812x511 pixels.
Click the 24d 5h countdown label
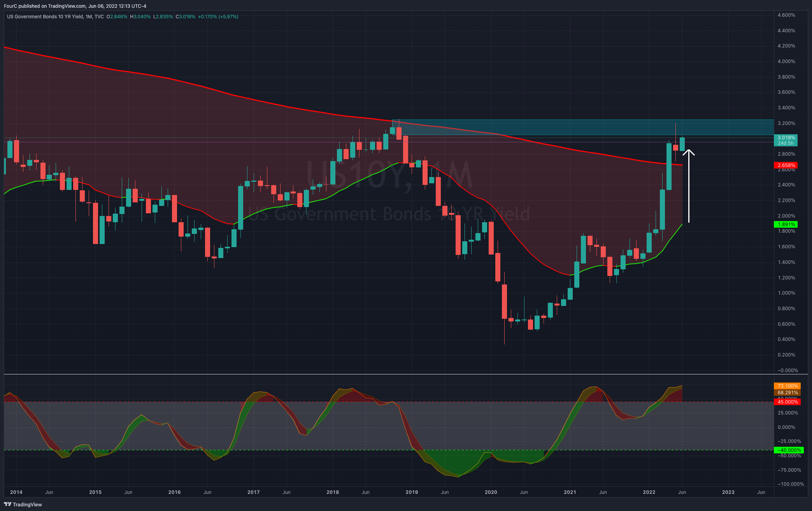tap(786, 143)
